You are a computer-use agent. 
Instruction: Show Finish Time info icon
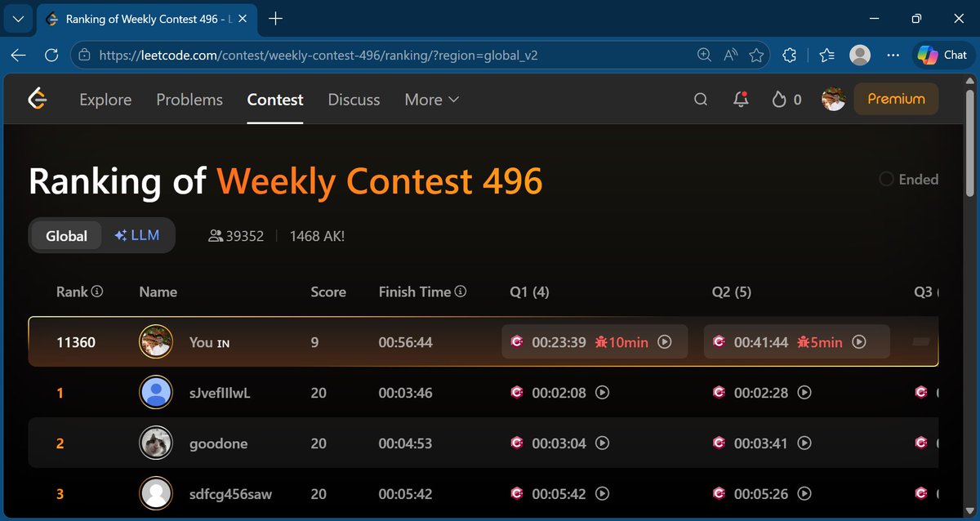461,292
